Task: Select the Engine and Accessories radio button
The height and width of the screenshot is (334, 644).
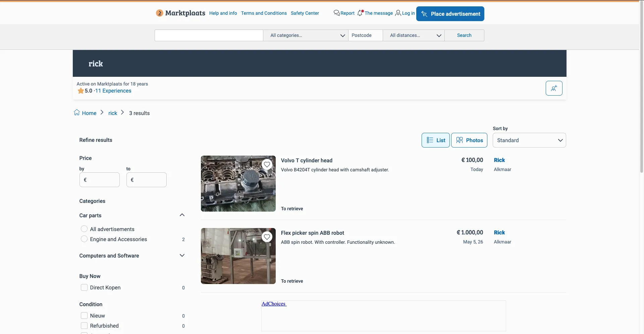Action: 84,239
